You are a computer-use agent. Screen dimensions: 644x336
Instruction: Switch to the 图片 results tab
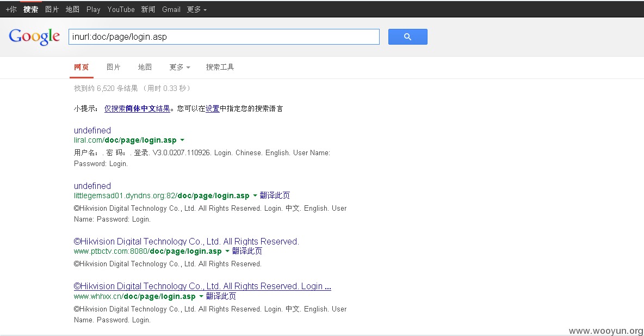[113, 67]
